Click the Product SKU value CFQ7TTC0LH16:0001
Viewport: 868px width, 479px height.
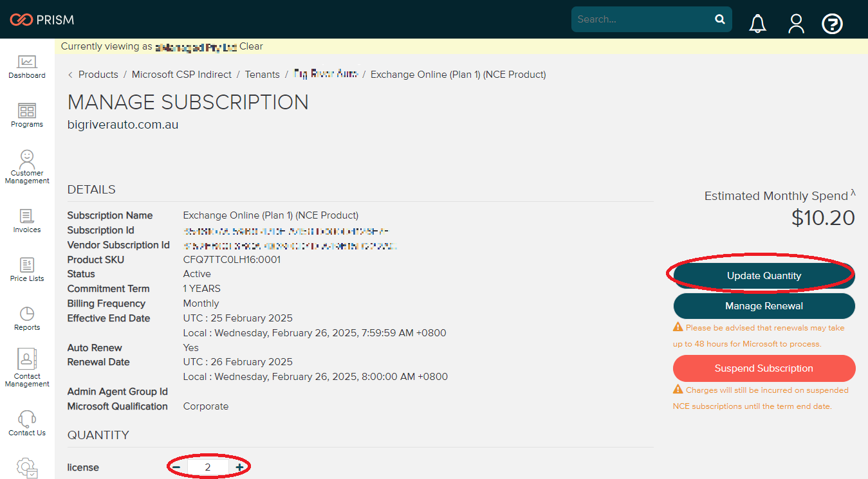(232, 260)
